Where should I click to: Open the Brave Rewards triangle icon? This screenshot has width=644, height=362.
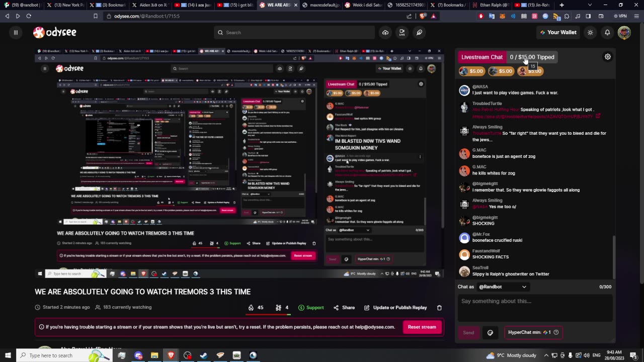click(x=433, y=16)
